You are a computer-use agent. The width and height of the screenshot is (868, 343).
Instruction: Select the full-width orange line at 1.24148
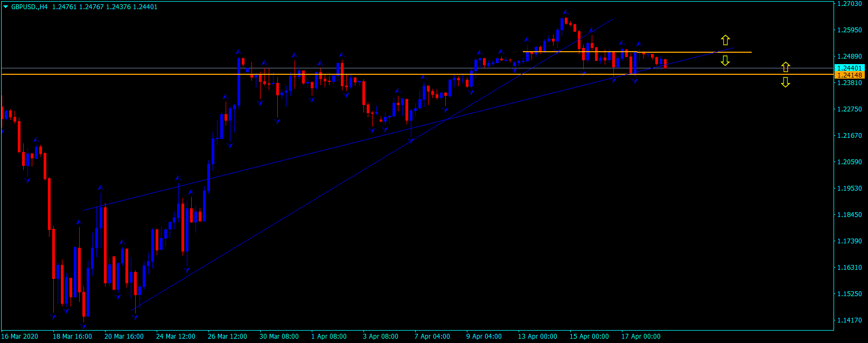pyautogui.click(x=417, y=74)
